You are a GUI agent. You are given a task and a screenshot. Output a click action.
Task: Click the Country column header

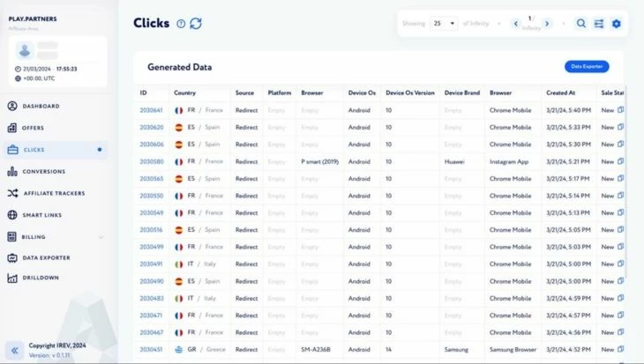tap(185, 93)
